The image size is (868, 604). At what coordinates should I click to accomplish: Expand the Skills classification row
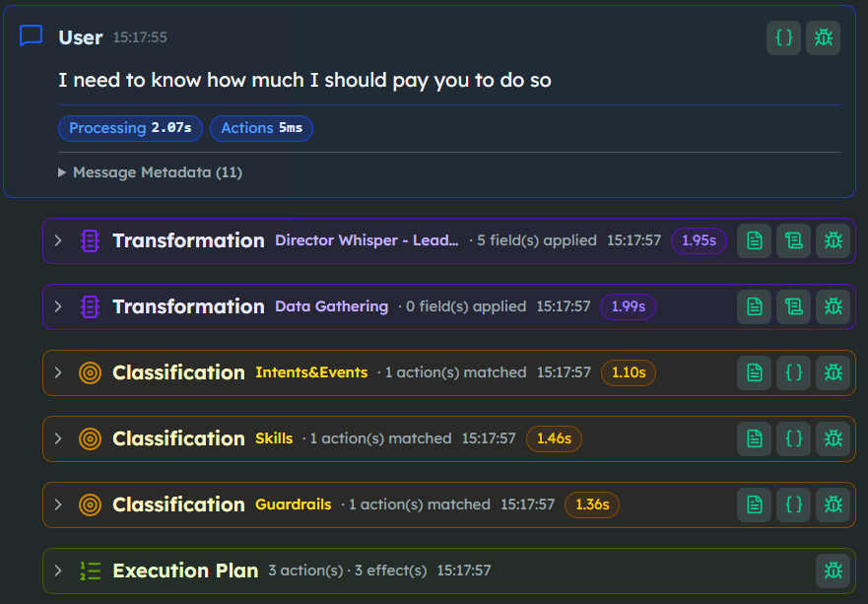pyautogui.click(x=58, y=438)
